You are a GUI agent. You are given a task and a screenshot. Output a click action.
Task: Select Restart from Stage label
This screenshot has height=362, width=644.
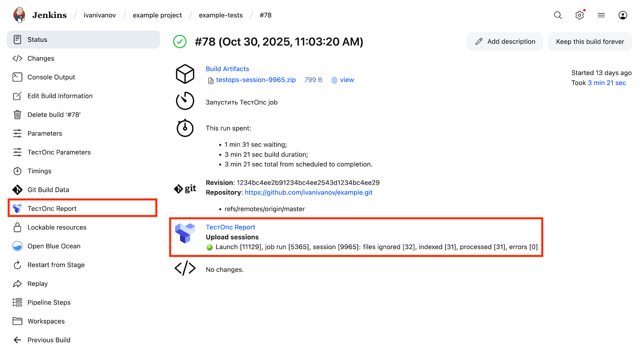click(56, 265)
